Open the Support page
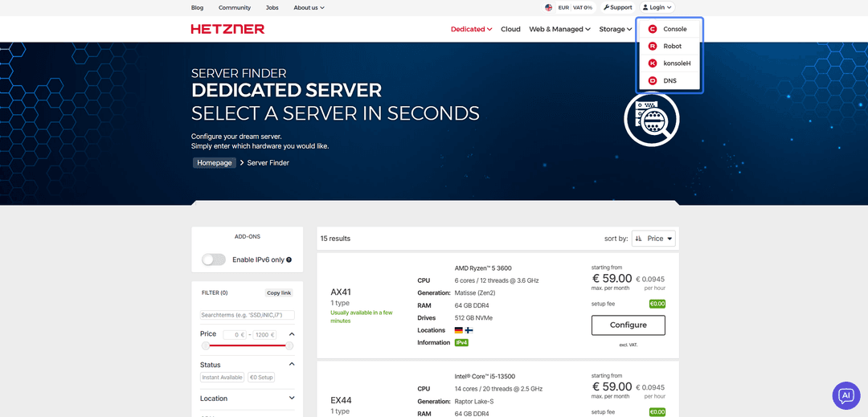868x417 pixels. pyautogui.click(x=618, y=8)
